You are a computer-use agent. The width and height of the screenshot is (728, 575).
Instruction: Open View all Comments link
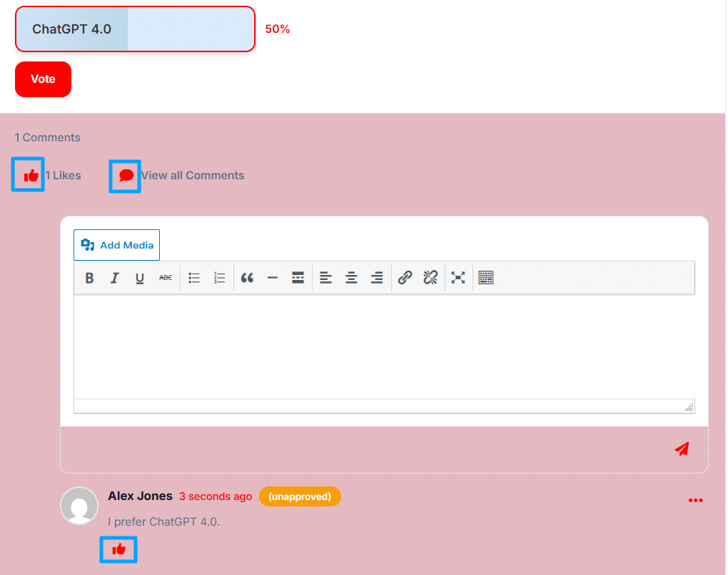(193, 175)
